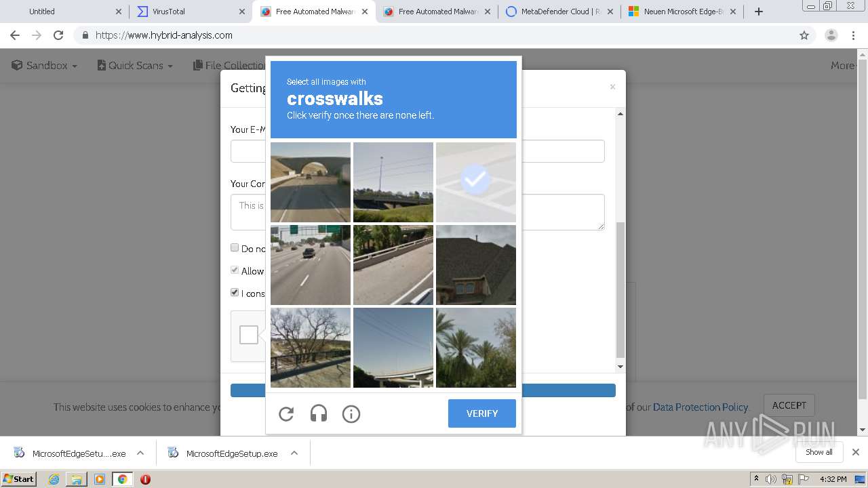Close the VirusTotal tab
The width and height of the screenshot is (868, 488).
click(242, 12)
